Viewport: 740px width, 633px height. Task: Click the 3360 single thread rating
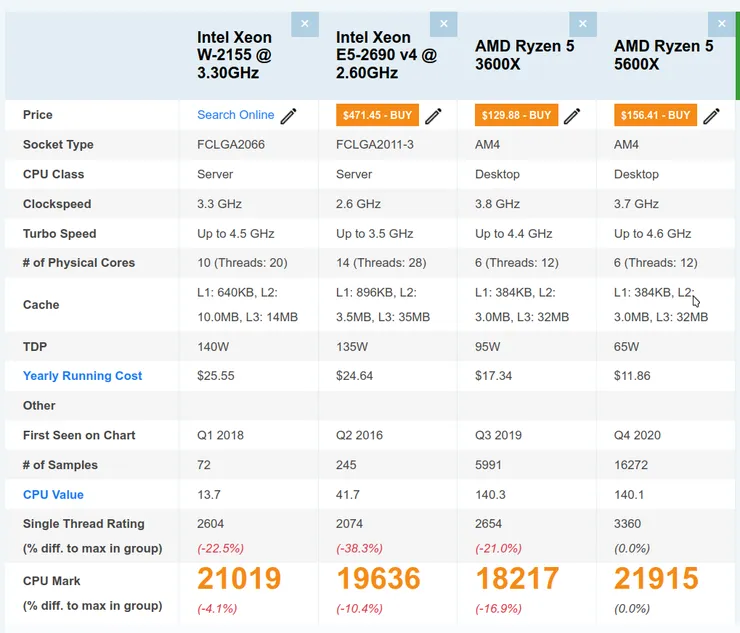(627, 524)
